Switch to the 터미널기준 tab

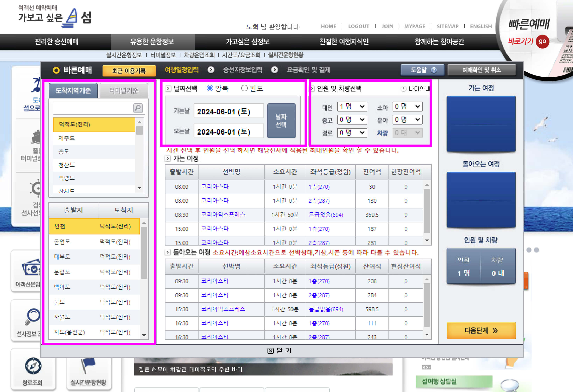point(123,91)
